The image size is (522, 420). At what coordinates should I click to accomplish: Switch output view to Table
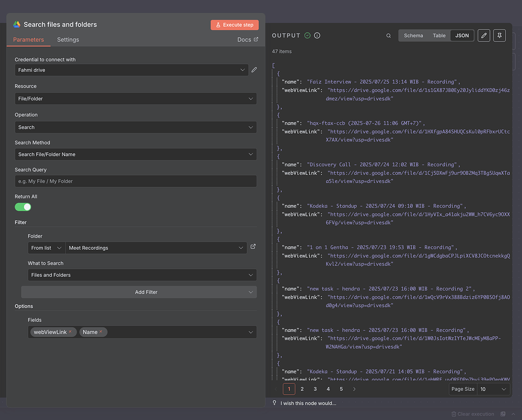tap(439, 36)
